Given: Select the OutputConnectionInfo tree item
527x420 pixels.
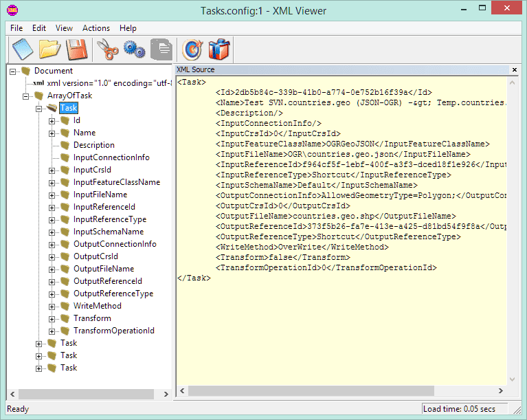Looking at the screenshot, I should pos(115,244).
